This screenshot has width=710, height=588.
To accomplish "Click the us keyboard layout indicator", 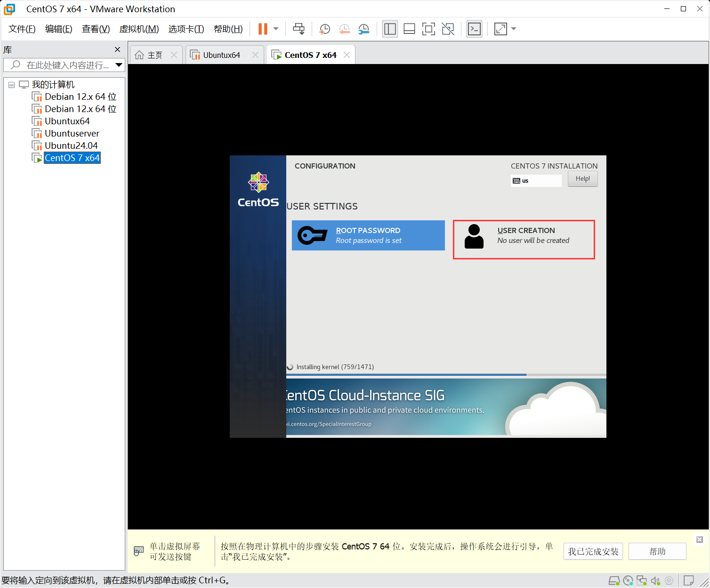I will 536,181.
